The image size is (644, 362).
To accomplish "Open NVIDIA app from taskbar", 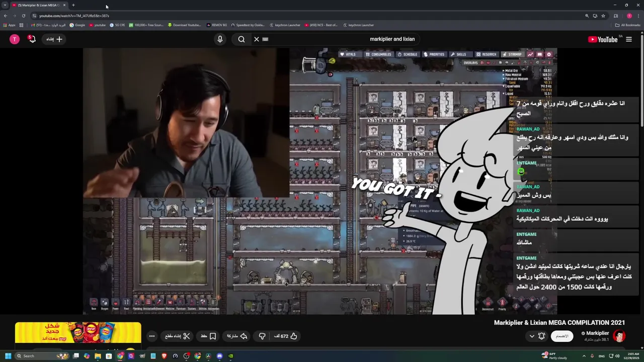I will (230, 356).
